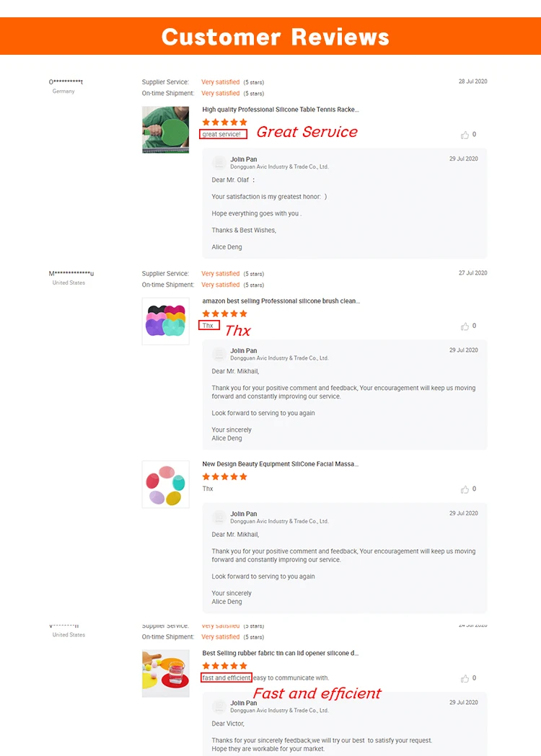541x756 pixels.
Task: Click Jolin Pan avatar in first Mr. Mikhail reply
Action: 219,355
